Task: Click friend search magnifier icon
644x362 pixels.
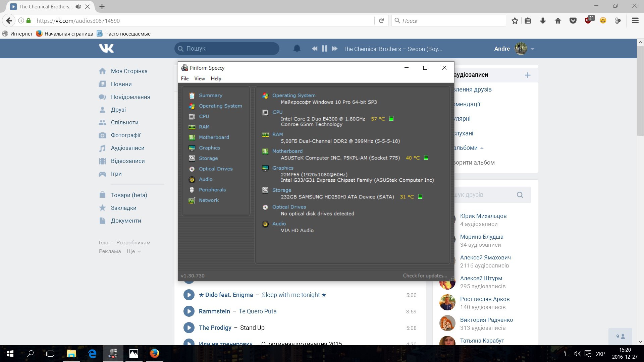Action: click(520, 195)
